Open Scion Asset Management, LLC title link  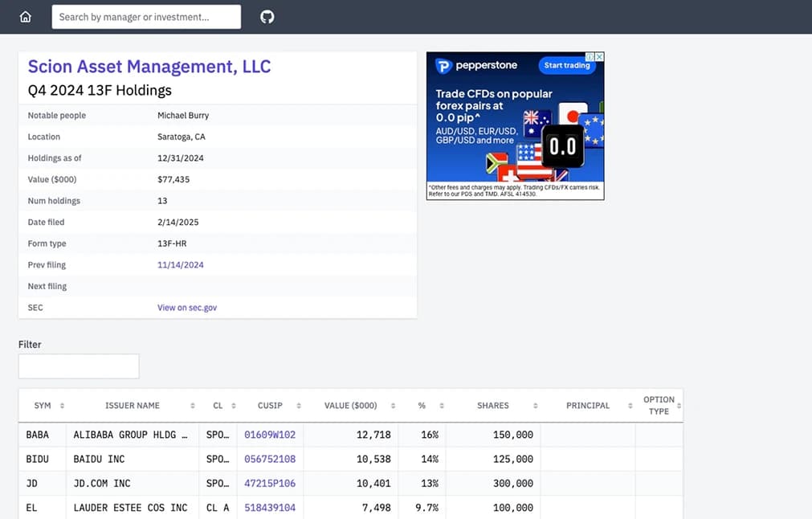149,67
